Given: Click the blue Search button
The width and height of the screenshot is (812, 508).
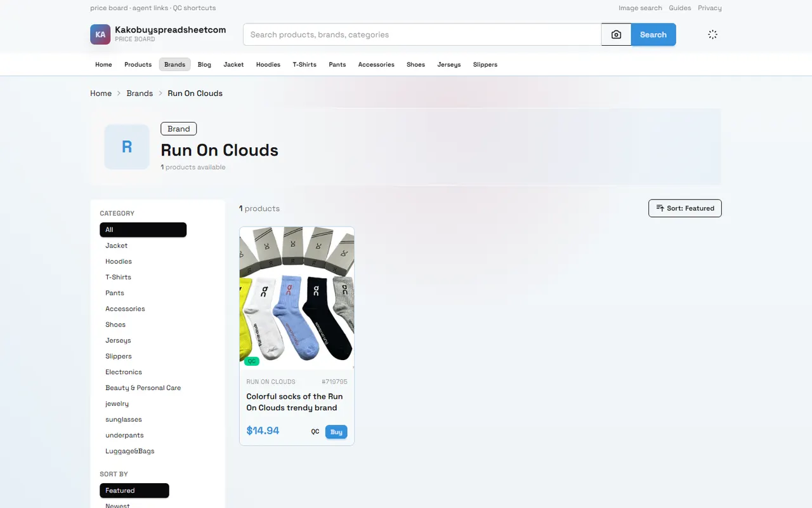Looking at the screenshot, I should click(653, 34).
